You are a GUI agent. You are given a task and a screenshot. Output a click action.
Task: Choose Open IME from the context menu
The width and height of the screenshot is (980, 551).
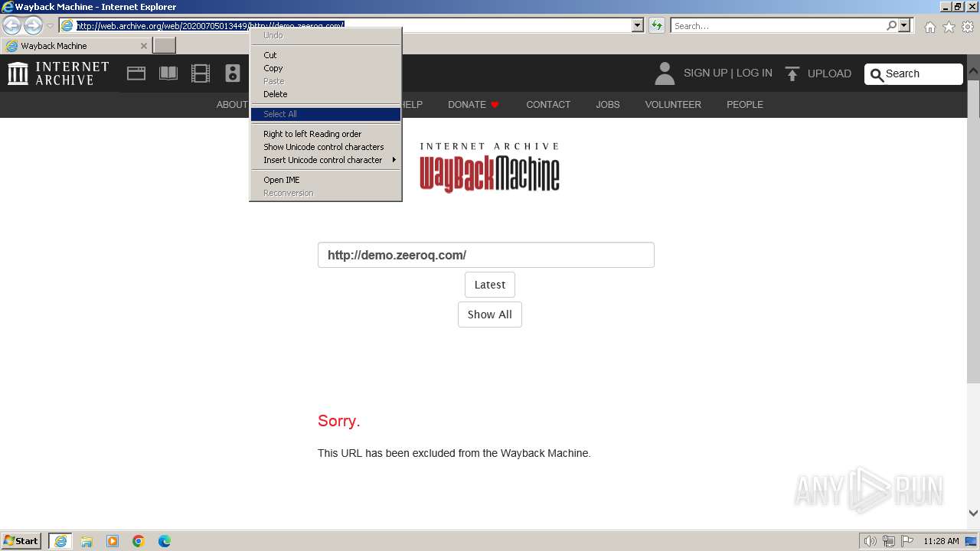point(325,180)
